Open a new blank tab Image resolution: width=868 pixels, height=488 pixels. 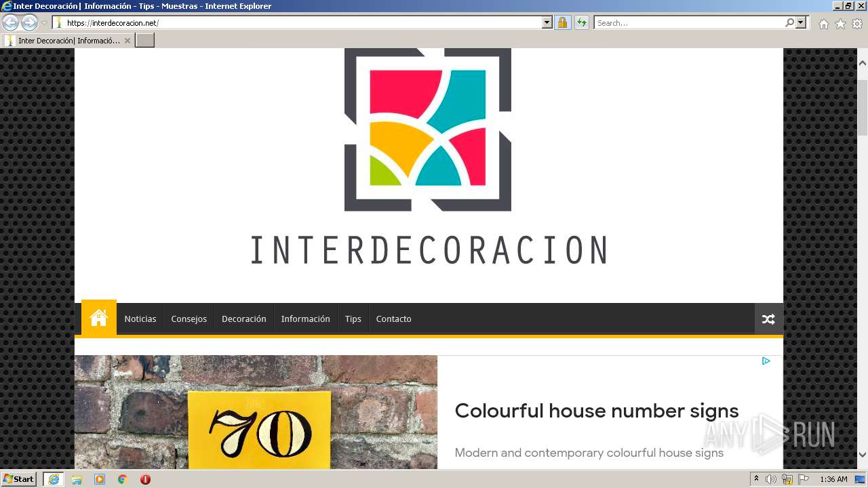click(145, 41)
